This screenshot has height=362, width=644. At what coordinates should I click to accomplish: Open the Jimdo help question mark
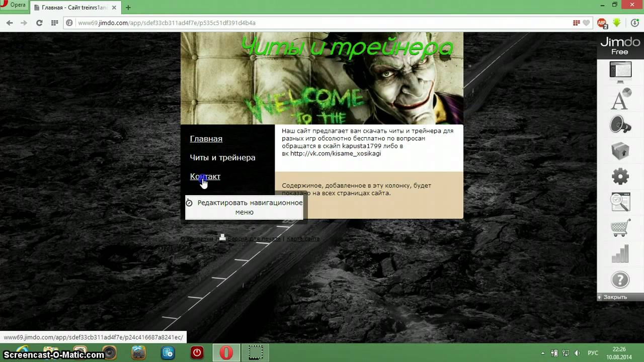620,280
